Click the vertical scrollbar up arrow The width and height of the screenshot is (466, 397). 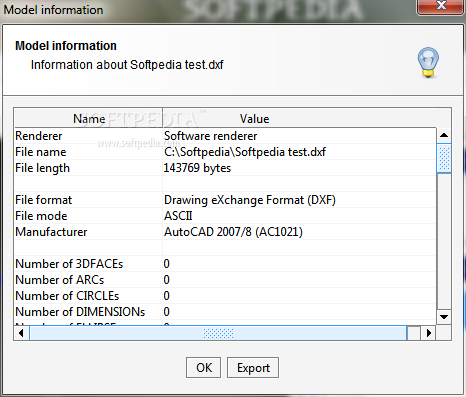pos(444,135)
